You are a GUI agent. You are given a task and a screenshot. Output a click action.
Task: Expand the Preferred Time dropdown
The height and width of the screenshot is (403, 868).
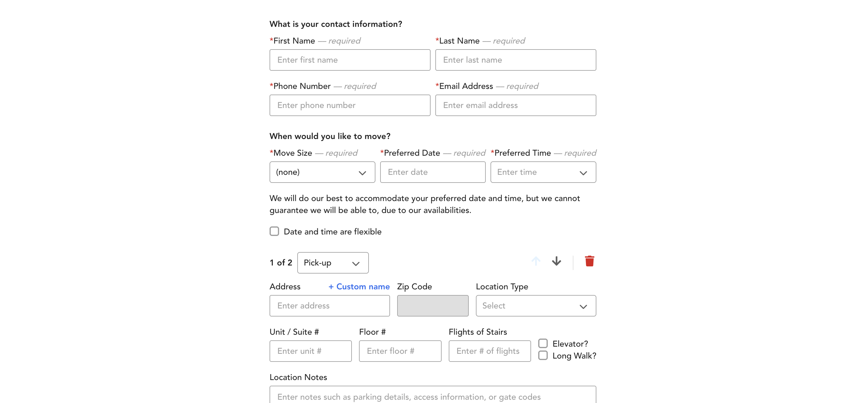[x=543, y=172]
